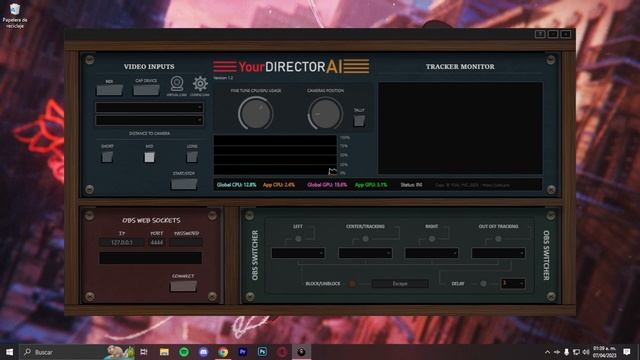Viewport: 640px width, 360px height.
Task: Click the Escape hotkey field
Action: [400, 284]
